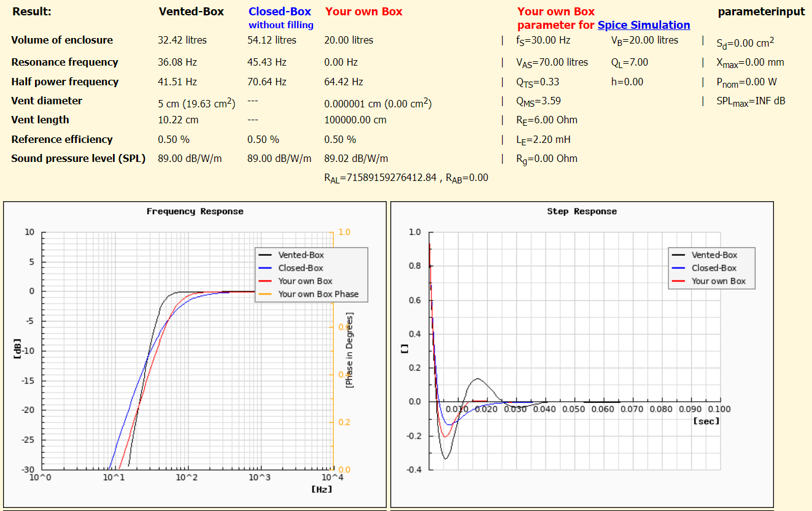812x511 pixels.
Task: Click the 100000.00 cm vent length value
Action: click(x=355, y=120)
